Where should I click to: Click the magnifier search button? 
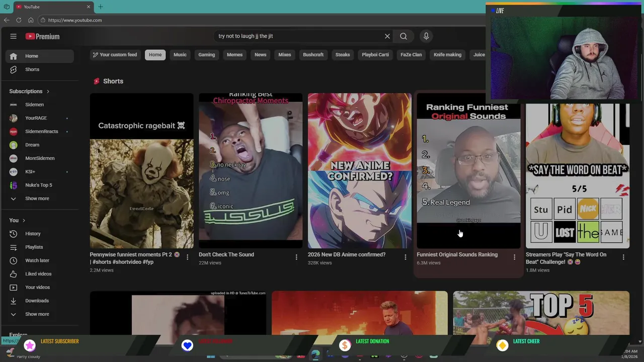click(x=404, y=36)
